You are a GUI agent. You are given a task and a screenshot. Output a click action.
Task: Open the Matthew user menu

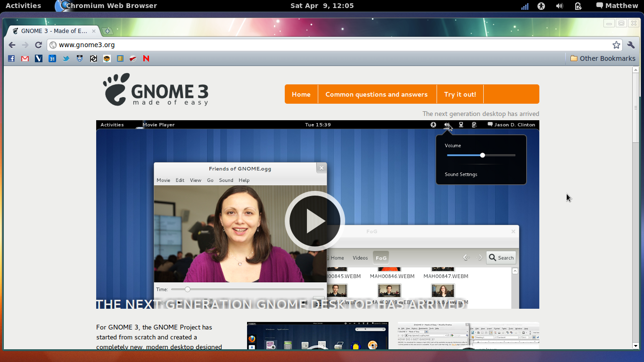617,6
